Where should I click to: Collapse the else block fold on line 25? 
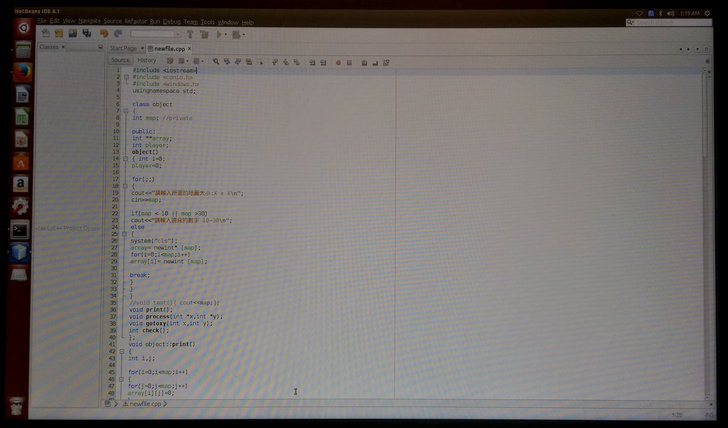click(x=124, y=234)
